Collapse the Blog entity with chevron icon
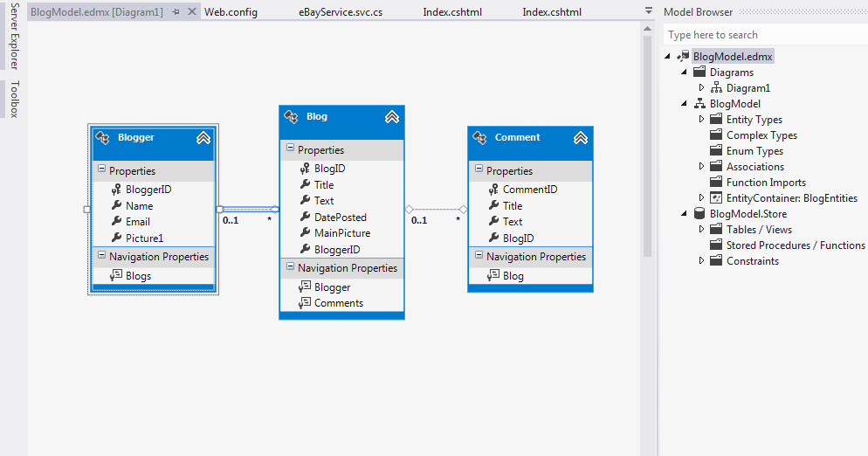868x456 pixels. point(392,117)
